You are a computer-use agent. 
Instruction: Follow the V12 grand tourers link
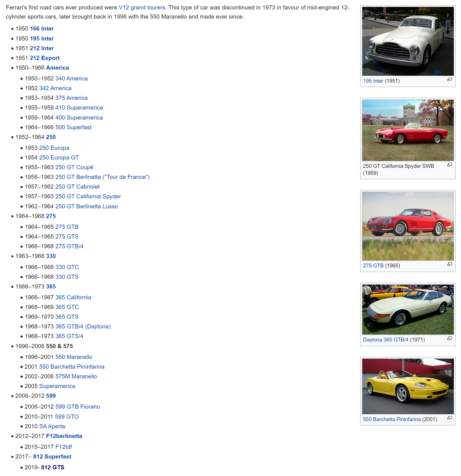(x=142, y=7)
